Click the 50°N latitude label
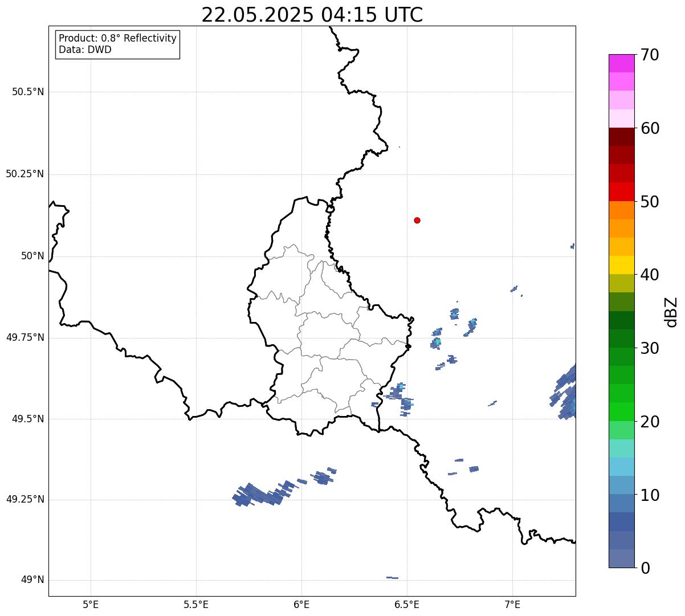 (x=32, y=256)
